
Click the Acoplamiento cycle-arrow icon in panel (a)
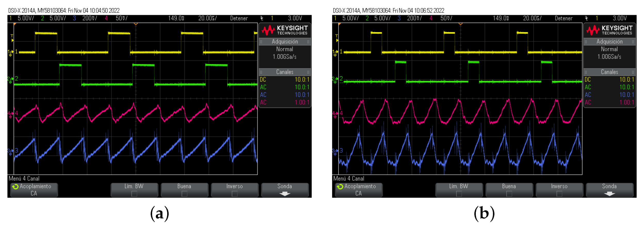pos(15,187)
